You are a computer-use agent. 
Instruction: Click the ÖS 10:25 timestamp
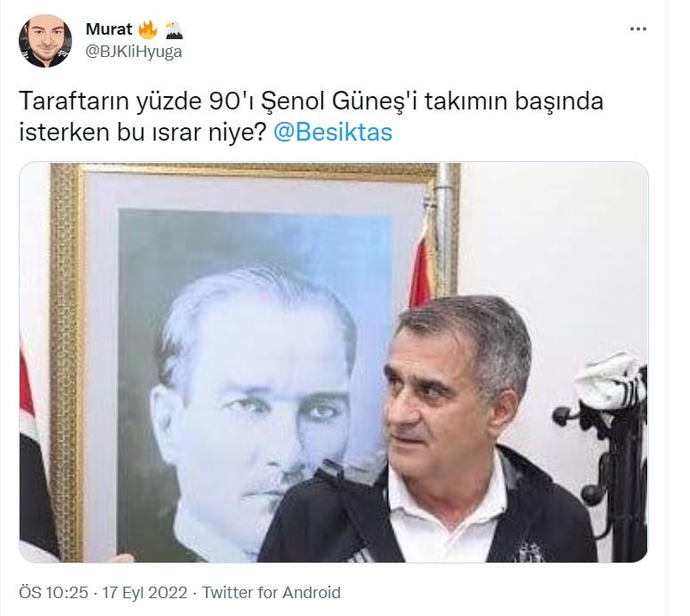pyautogui.click(x=53, y=592)
